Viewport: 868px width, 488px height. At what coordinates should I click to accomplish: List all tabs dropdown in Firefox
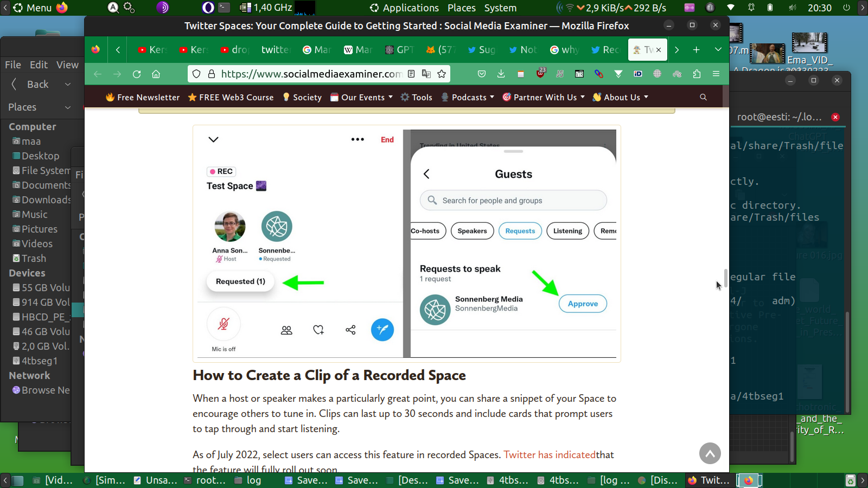(718, 50)
